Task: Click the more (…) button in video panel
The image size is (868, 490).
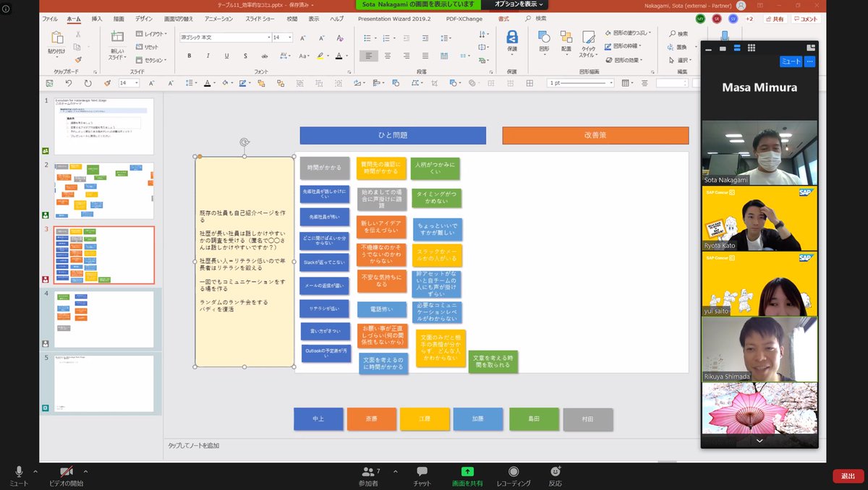Action: (x=810, y=61)
